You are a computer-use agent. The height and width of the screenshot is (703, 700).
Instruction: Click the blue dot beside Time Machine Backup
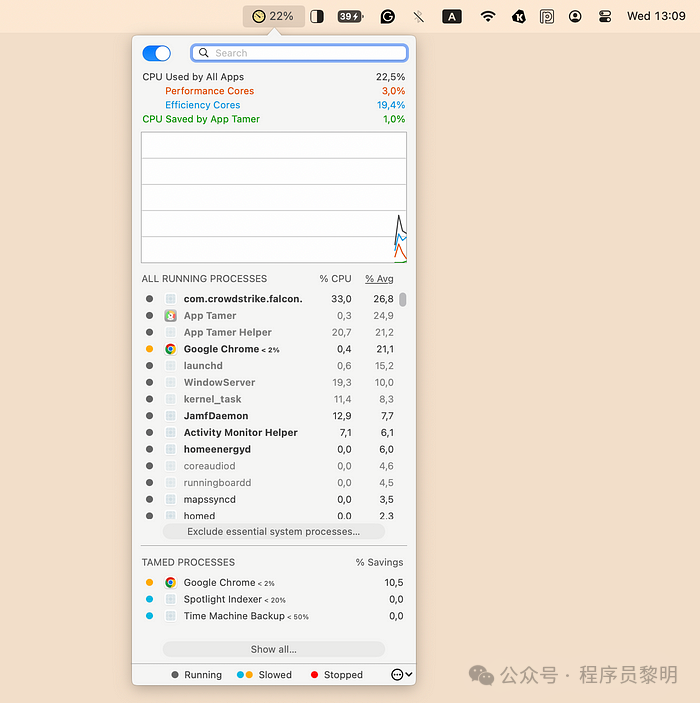pos(149,616)
